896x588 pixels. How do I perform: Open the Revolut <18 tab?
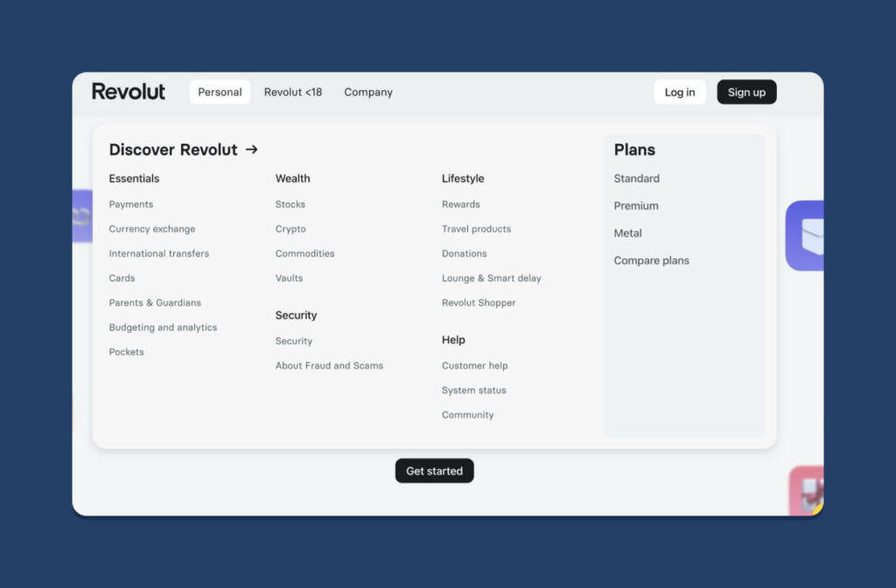point(293,92)
